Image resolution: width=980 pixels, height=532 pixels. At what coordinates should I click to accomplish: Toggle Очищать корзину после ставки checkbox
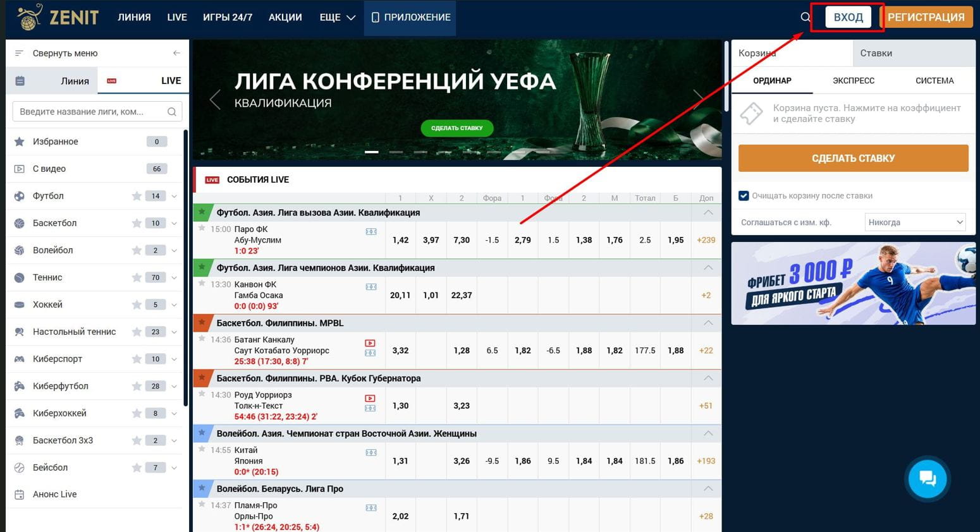click(x=744, y=196)
